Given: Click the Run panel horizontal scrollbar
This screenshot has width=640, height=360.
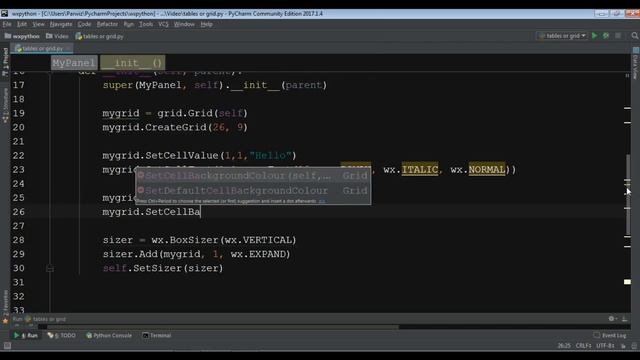Looking at the screenshot, I should click(x=222, y=327).
